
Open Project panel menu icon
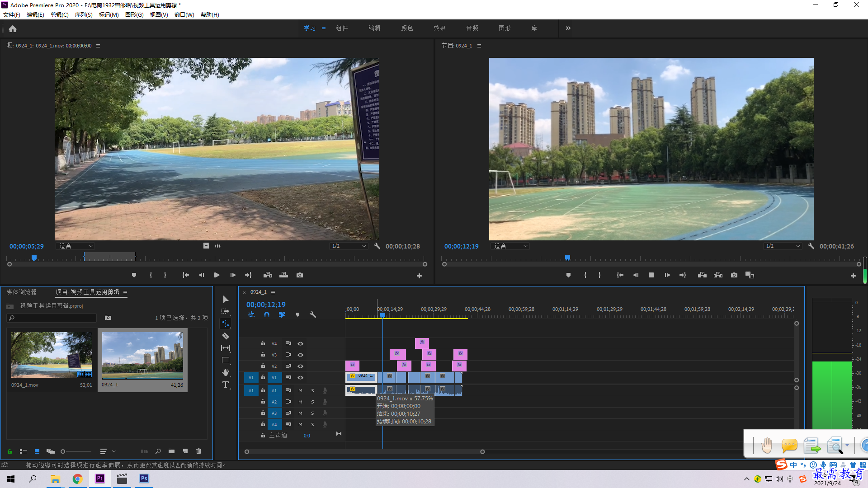125,292
